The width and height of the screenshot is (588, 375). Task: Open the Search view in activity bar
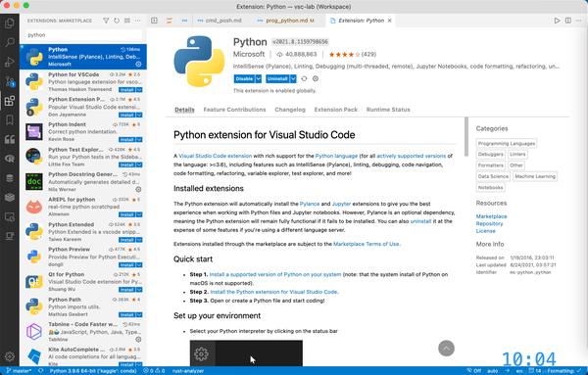(10, 42)
